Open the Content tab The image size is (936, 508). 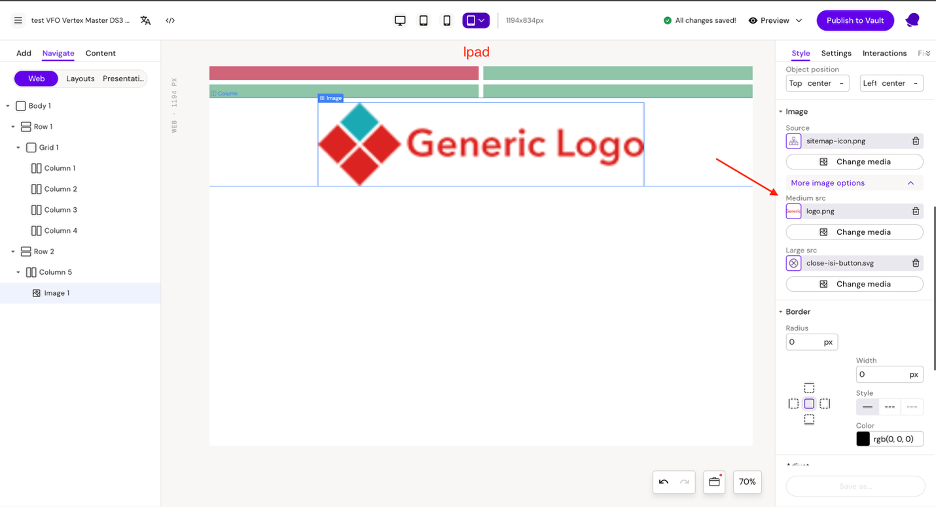100,53
